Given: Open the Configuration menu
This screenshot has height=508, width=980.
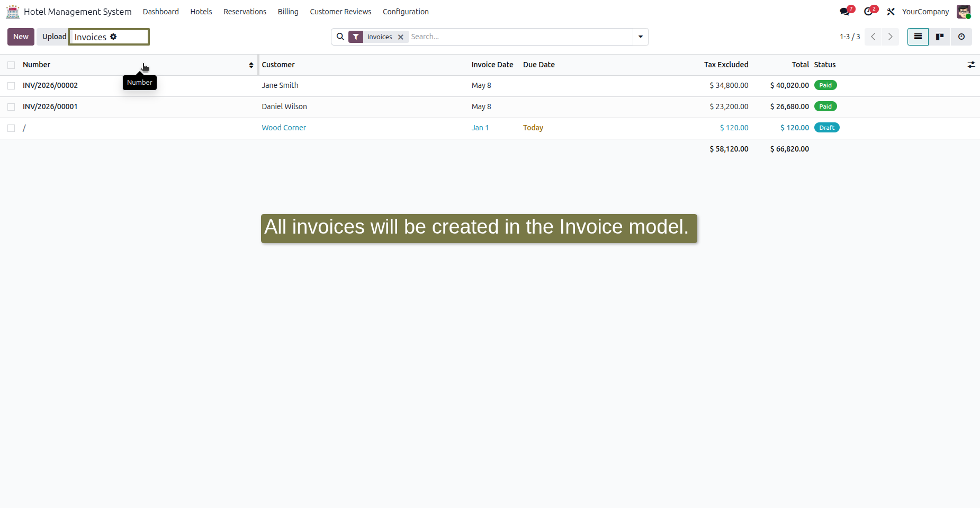Looking at the screenshot, I should coord(406,12).
